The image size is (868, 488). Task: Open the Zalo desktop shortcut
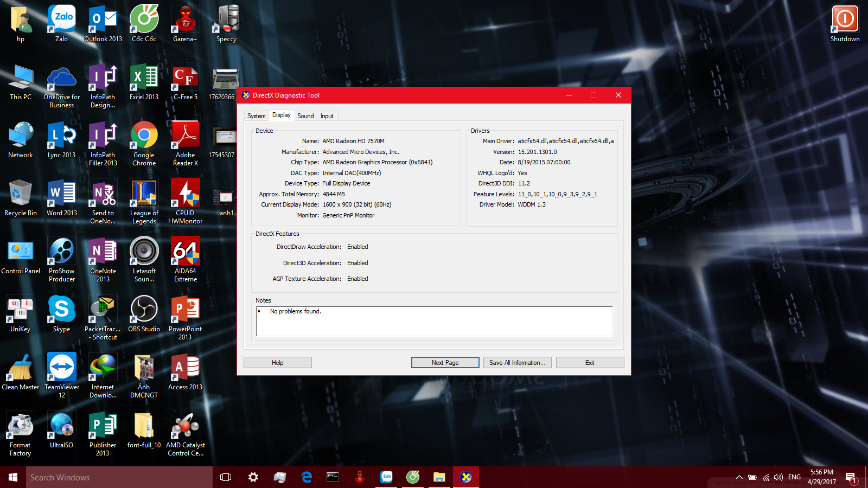pyautogui.click(x=62, y=24)
